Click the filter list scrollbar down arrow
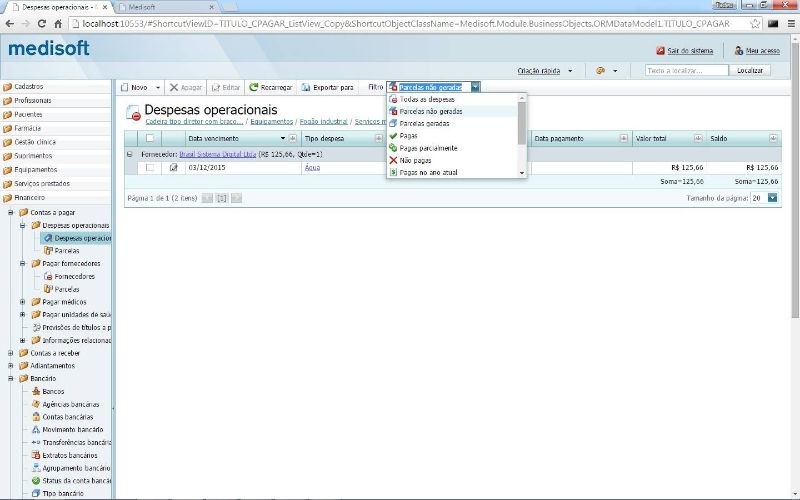Screen dimensions: 800x500 [522, 174]
